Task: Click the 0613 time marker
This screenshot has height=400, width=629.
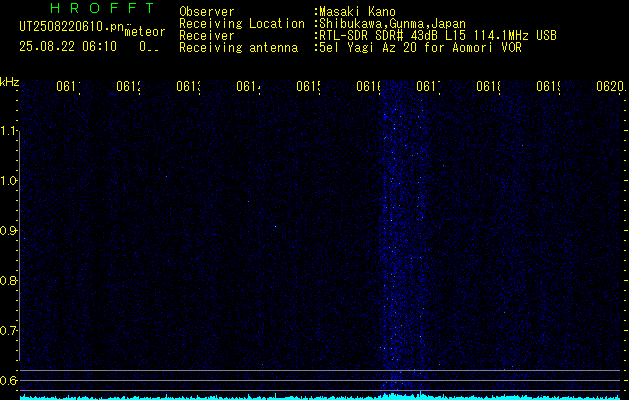Action: tap(188, 87)
